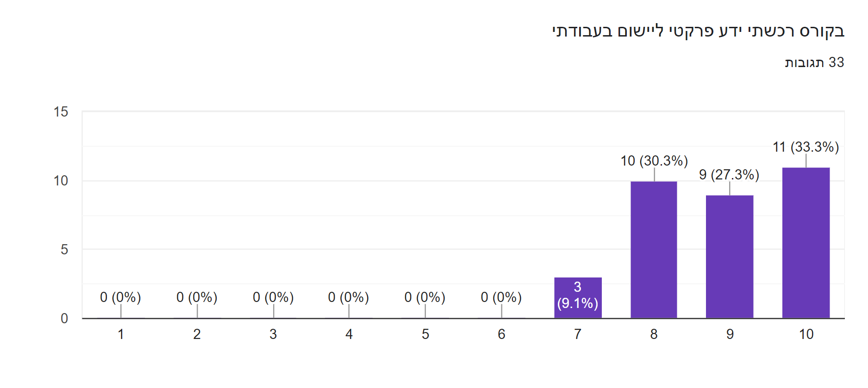Click the 0 (0%) label above rating 3
The height and width of the screenshot is (388, 868).
(273, 297)
